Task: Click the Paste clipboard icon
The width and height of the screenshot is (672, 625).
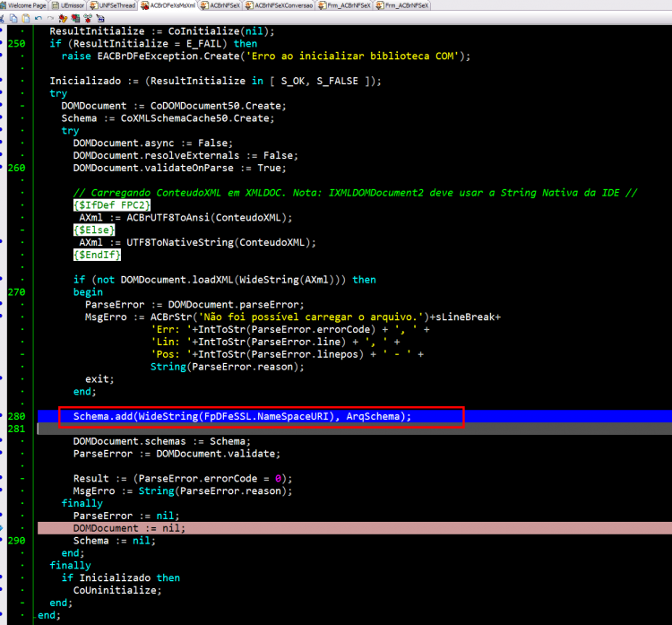Action: coord(26,19)
